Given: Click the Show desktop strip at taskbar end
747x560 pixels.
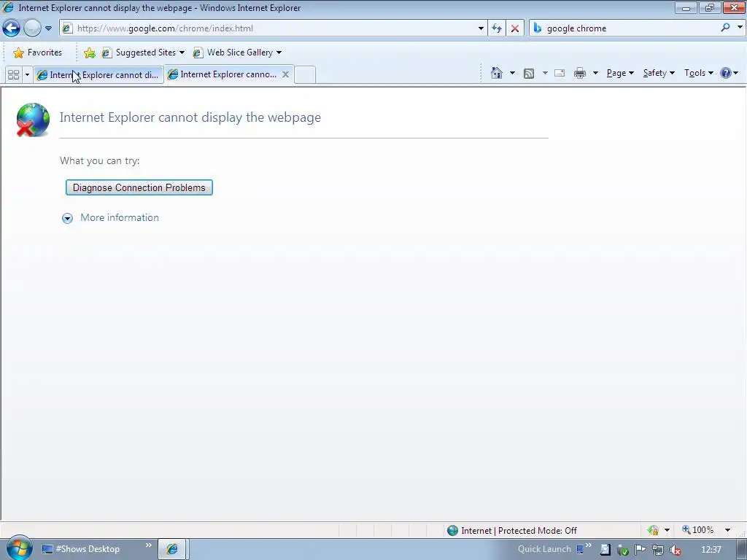Looking at the screenshot, I should click(x=741, y=550).
